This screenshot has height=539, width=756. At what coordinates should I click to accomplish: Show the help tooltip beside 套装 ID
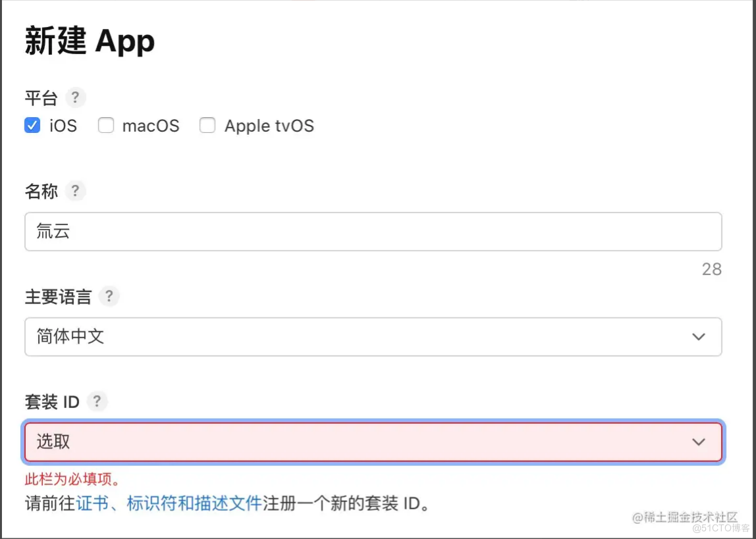tap(97, 401)
